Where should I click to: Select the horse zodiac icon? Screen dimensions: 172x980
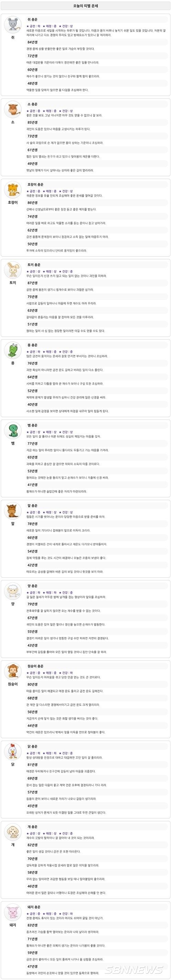point(12,511)
